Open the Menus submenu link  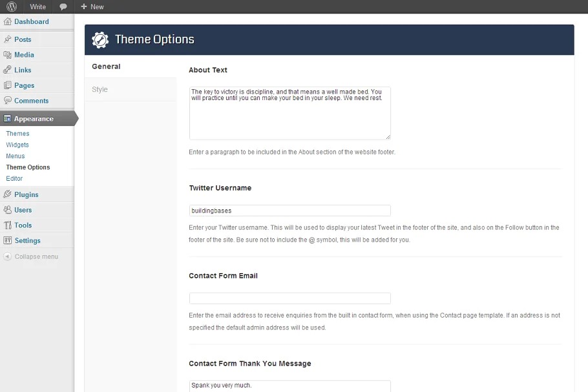[x=16, y=156]
